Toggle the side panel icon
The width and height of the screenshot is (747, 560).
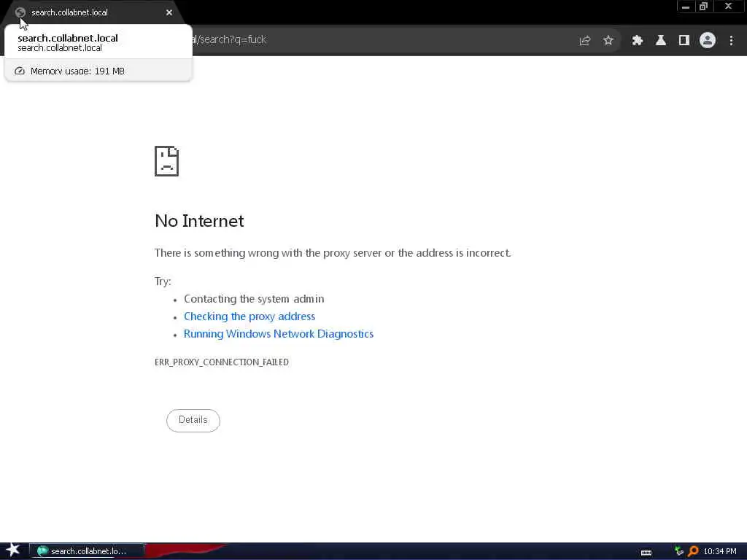click(684, 41)
